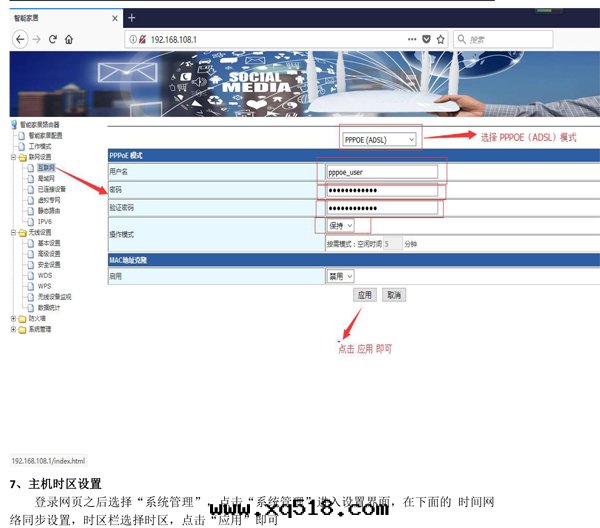Close the 智能家居 browser tab
This screenshot has height=528, width=600.
click(x=115, y=18)
